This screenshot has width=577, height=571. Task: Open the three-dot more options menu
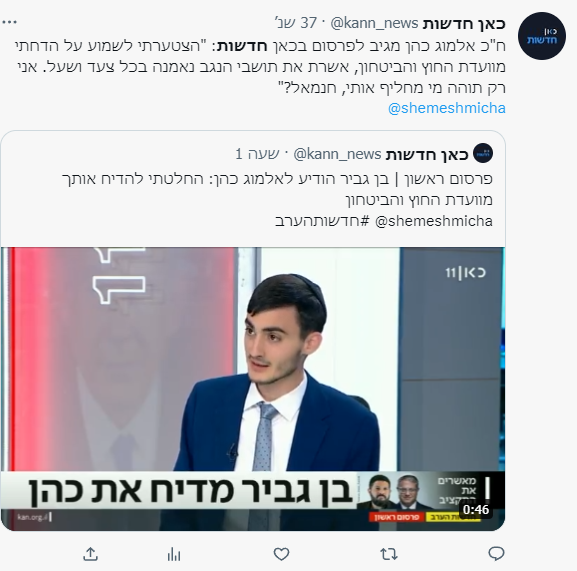click(9, 22)
